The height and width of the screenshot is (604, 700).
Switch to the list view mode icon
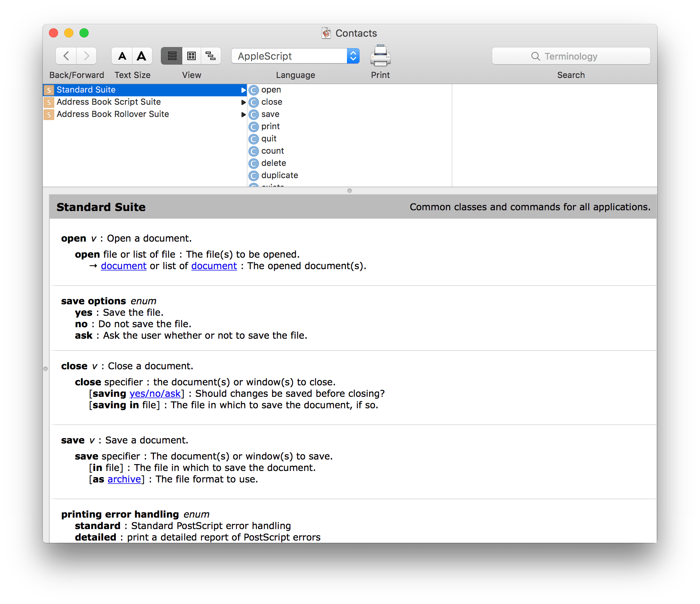tap(172, 56)
